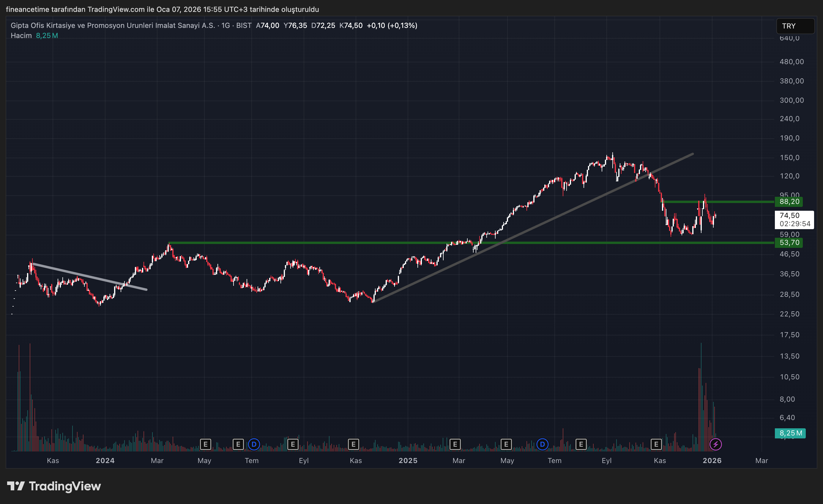Image resolution: width=823 pixels, height=504 pixels.
Task: Open the E earnings marker near Eyl 2024
Action: click(x=293, y=444)
